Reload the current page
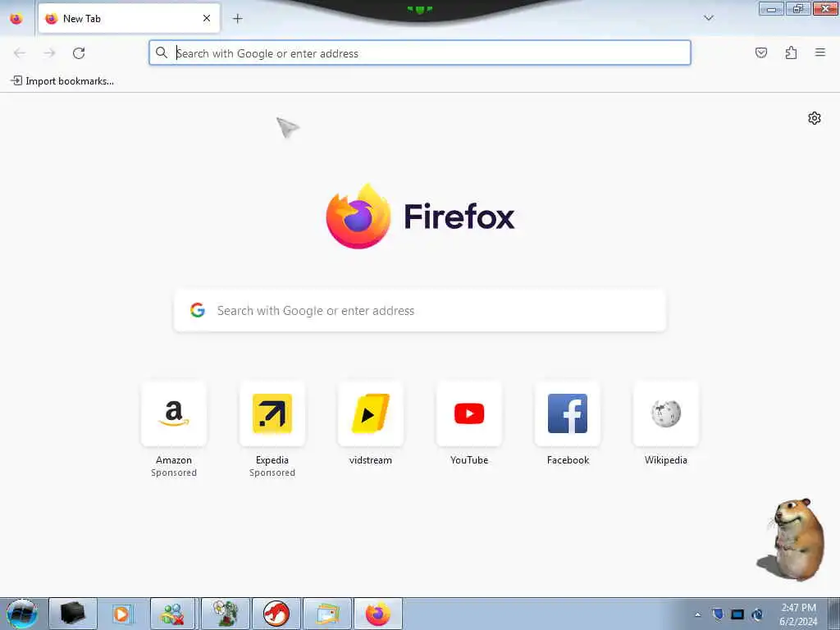 click(x=79, y=53)
